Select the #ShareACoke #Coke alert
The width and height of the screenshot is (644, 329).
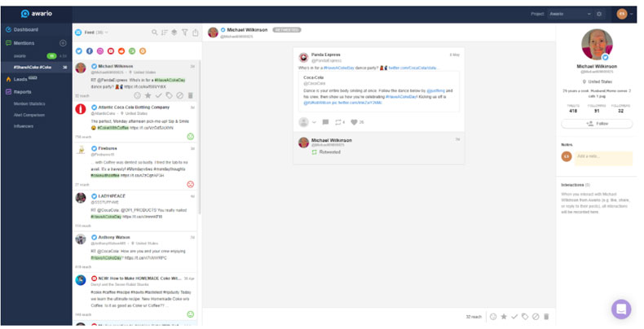(x=36, y=68)
